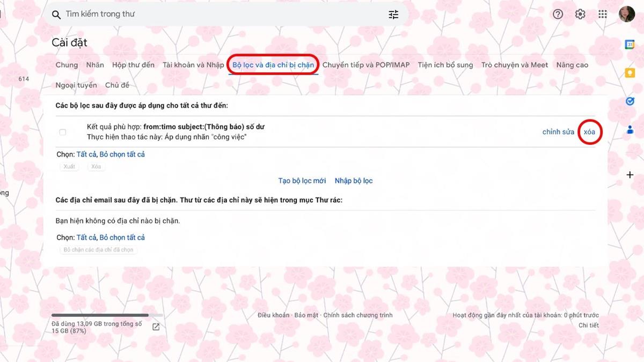The height and width of the screenshot is (362, 644).
Task: Switch to the Chung settings tab
Action: tap(67, 65)
